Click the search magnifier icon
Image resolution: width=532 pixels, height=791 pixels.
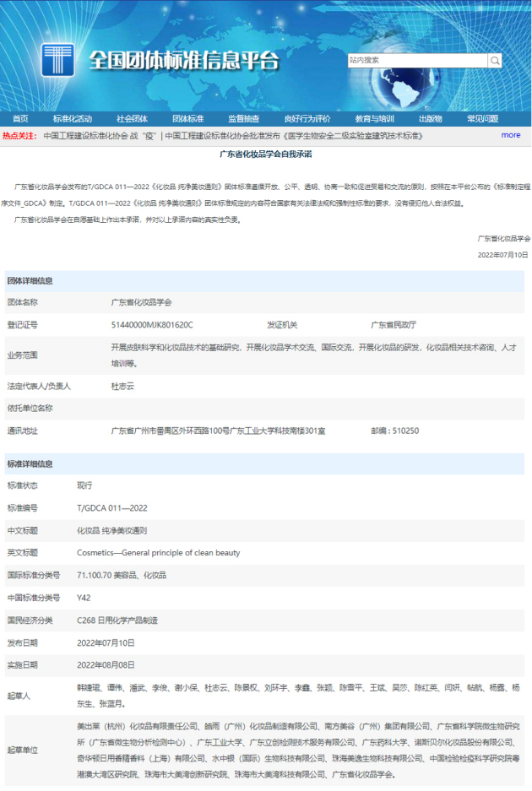pos(495,61)
